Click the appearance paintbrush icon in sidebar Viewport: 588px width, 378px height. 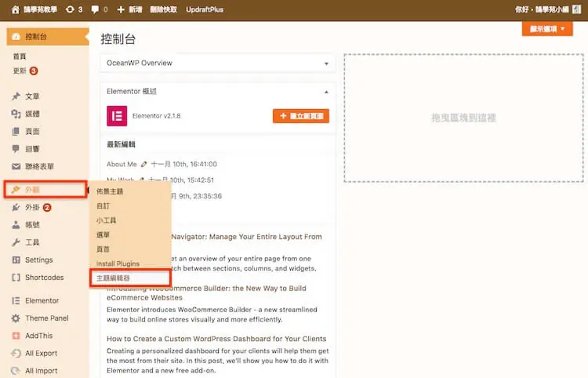(16, 190)
